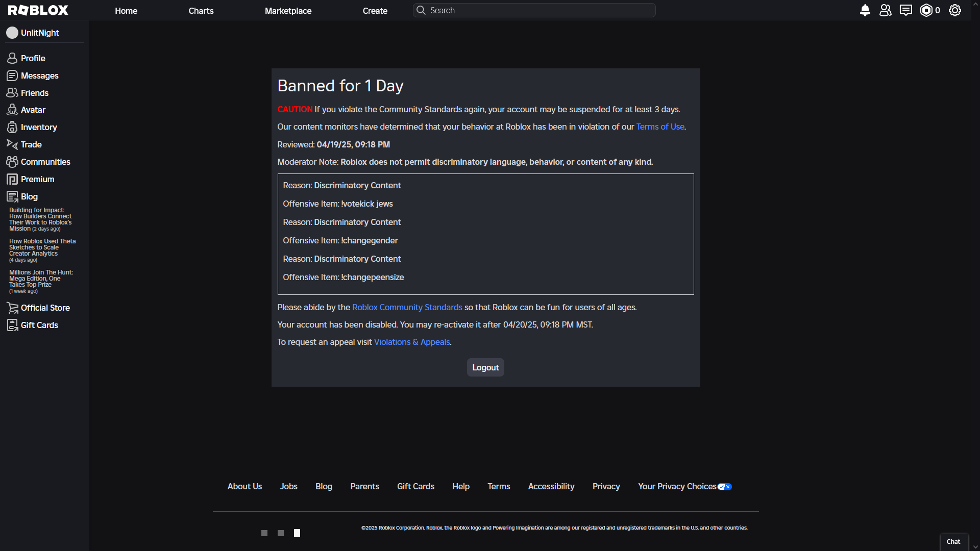Open the Terms footer link
The height and width of the screenshot is (551, 980).
coord(499,486)
